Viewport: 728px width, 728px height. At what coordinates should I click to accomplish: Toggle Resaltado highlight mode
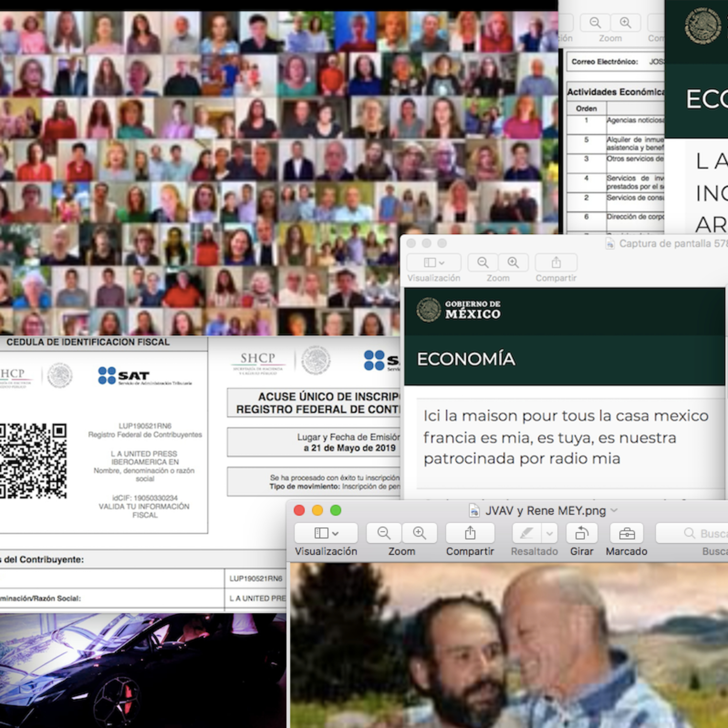[526, 533]
